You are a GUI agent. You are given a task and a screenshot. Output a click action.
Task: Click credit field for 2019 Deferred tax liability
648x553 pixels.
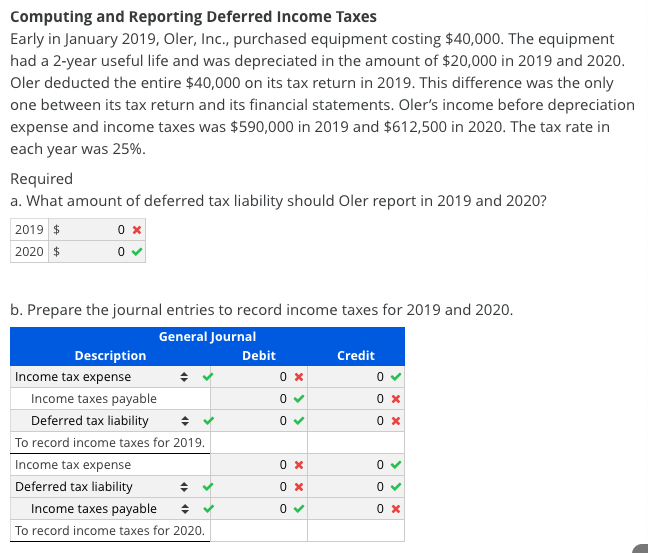(x=356, y=421)
